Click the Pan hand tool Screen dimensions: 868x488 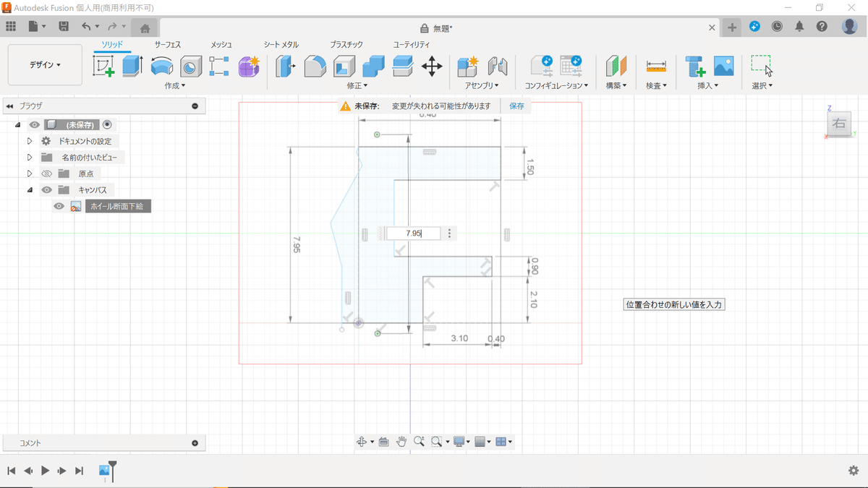coord(401,441)
